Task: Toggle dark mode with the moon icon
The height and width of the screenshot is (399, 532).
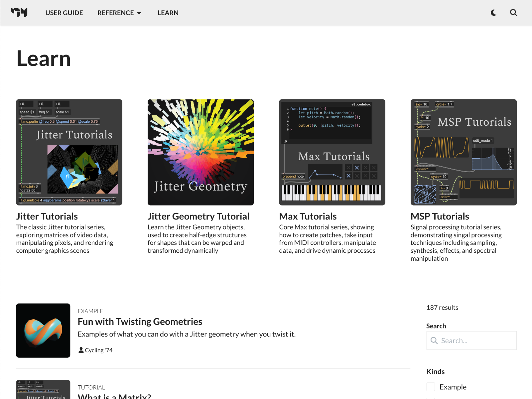Action: (x=494, y=13)
